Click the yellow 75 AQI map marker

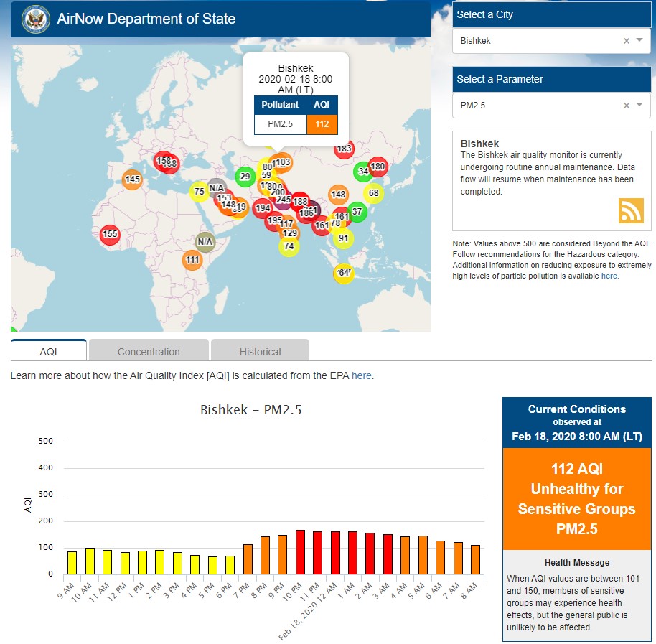[x=200, y=192]
